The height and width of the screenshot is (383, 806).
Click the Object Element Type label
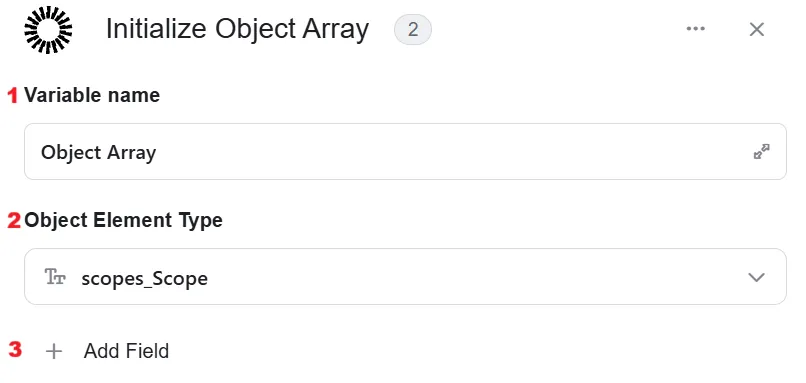pos(123,221)
